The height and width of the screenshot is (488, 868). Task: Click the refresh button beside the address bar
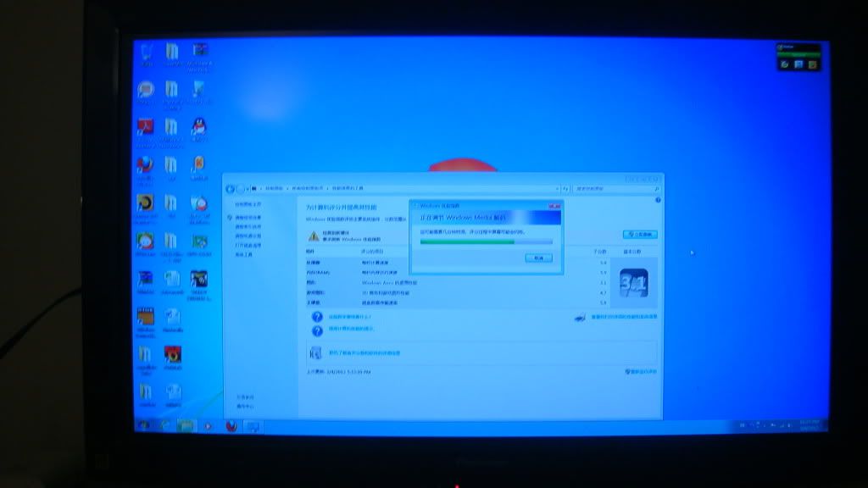click(565, 188)
